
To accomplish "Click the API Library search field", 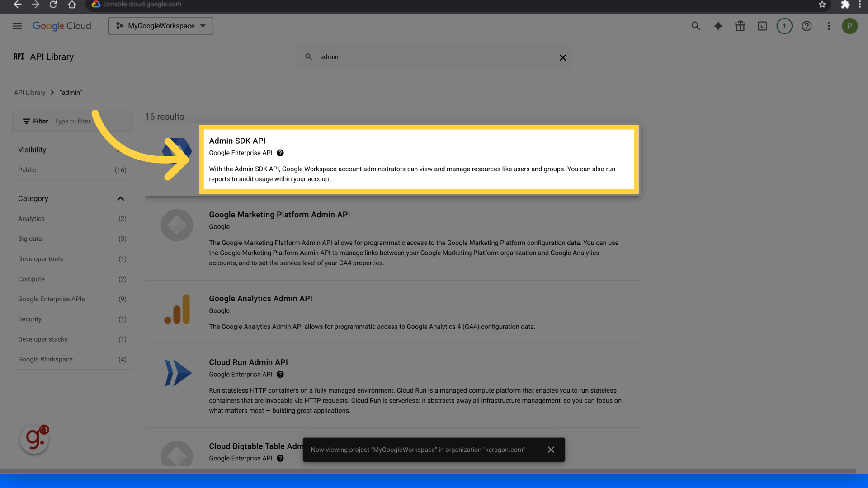I will 434,57.
